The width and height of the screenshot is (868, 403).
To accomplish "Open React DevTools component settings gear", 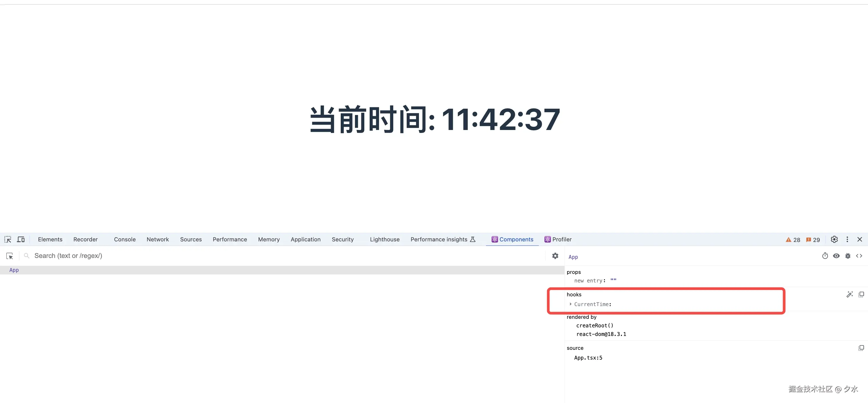I will [x=555, y=256].
